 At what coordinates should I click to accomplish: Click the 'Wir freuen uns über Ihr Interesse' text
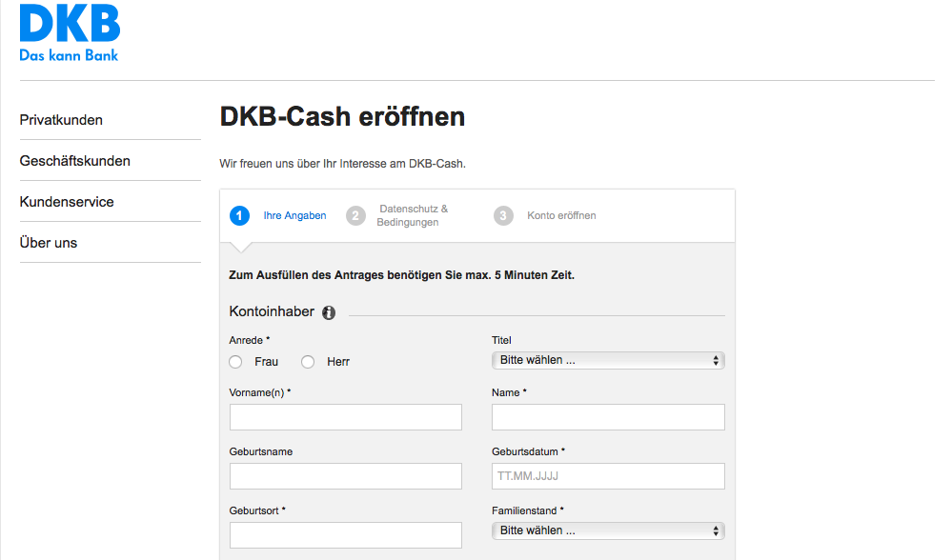coord(342,164)
